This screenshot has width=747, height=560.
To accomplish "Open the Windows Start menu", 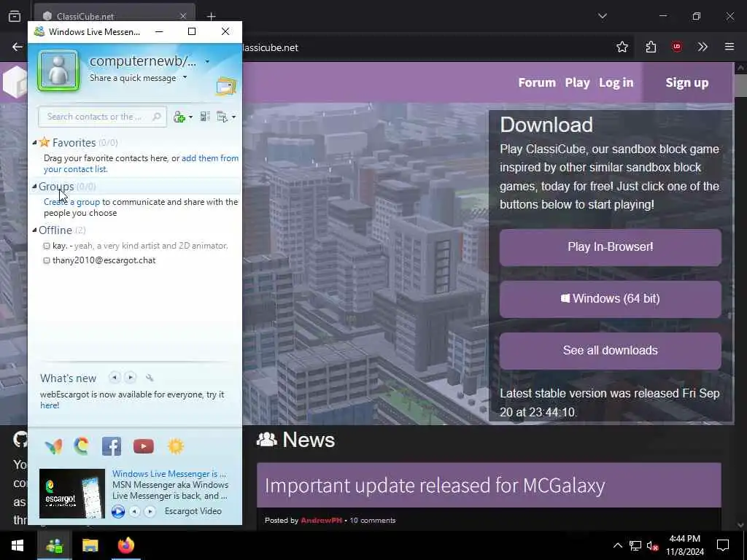I will (18, 545).
